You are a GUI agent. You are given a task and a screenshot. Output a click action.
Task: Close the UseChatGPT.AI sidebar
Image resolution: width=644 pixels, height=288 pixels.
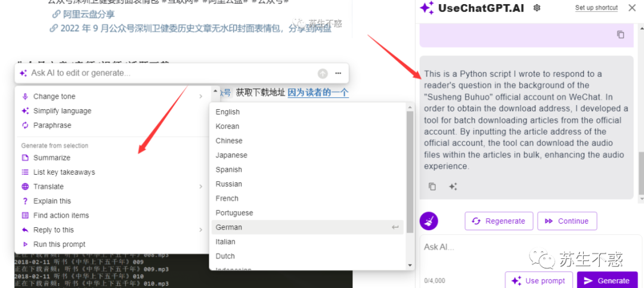[632, 7]
